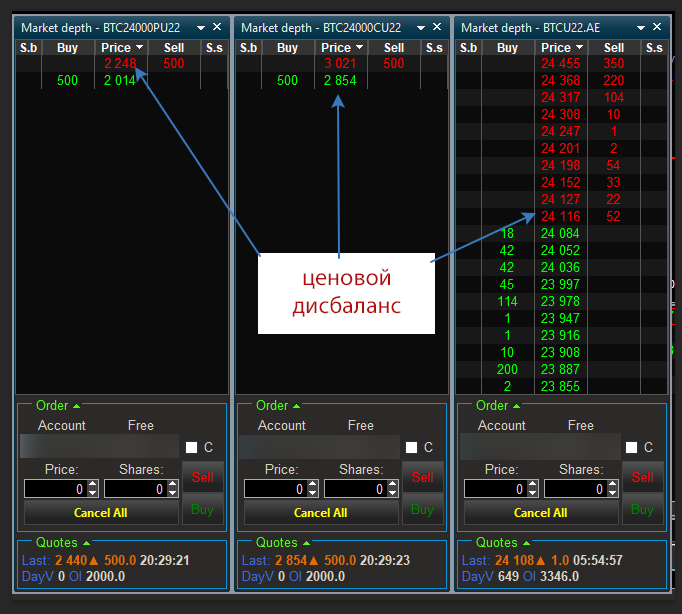Cancel All orders in BTCU22.AE panel

541,513
